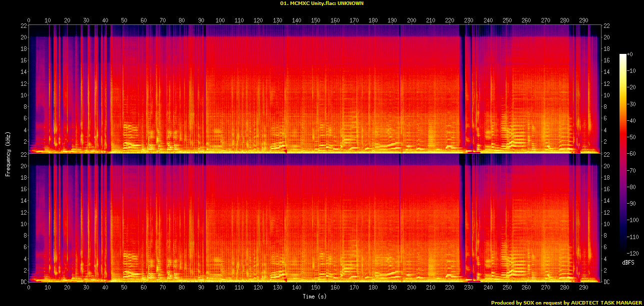The height and width of the screenshot is (306, 644).
Task: Click the file title 'MCMXC Unity.flac: UNKNOWN'
Action: pyautogui.click(x=322, y=3)
